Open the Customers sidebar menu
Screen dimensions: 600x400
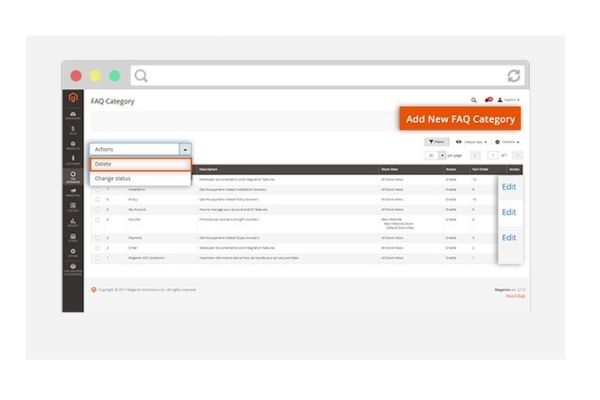(x=73, y=161)
